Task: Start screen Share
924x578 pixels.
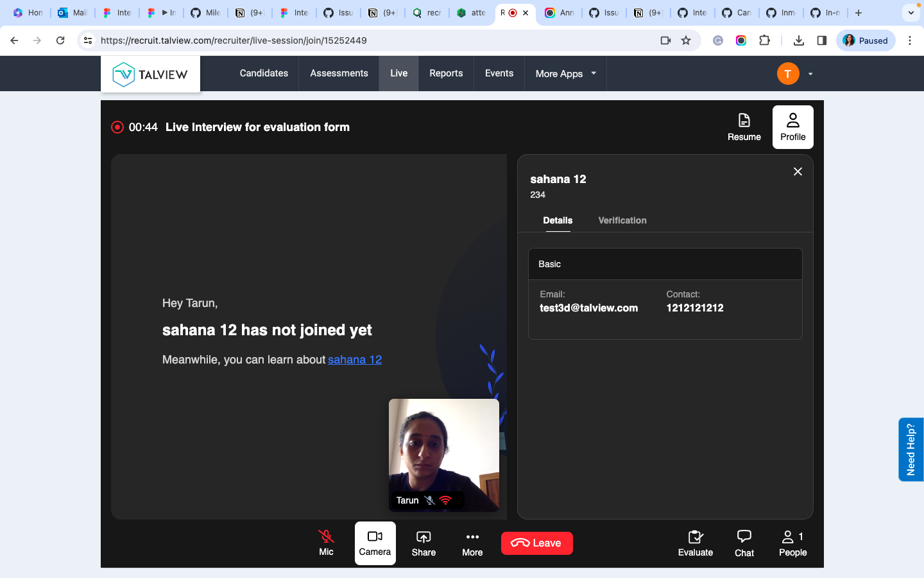Action: (424, 543)
